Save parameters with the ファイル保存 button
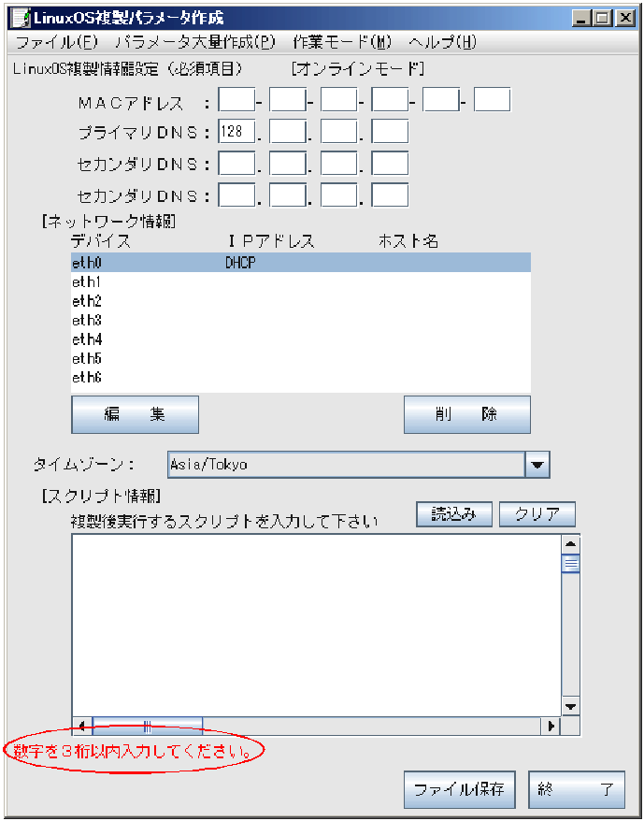Screen dimensions: 644x821 (x=459, y=789)
